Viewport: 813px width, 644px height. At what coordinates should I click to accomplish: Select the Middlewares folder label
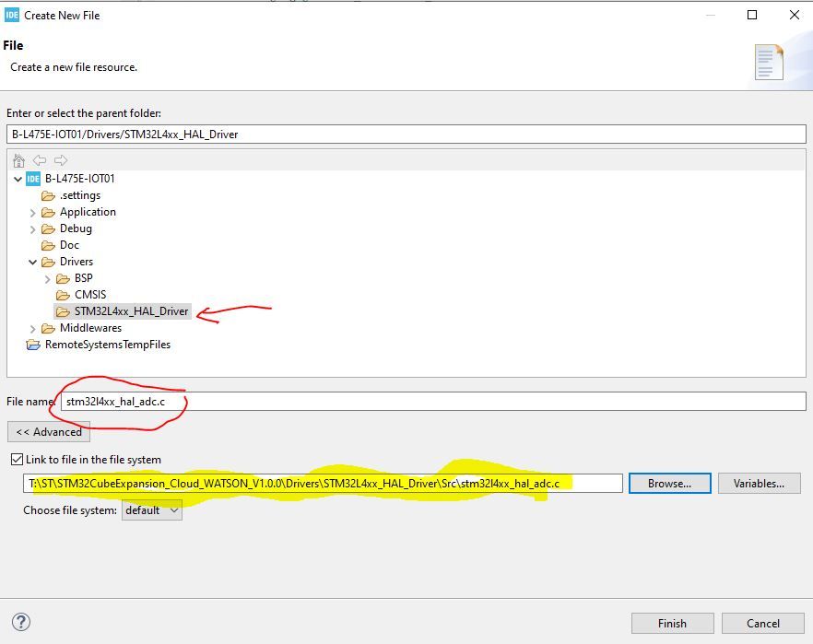90,328
